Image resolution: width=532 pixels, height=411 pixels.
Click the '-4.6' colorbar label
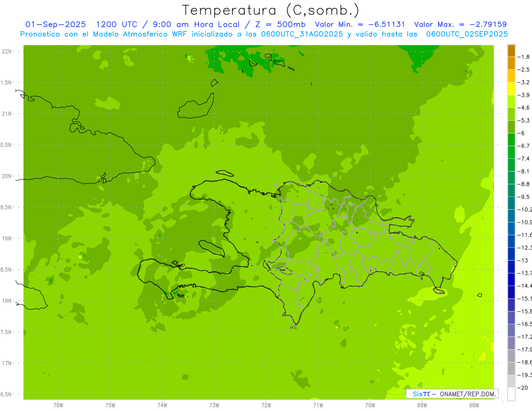[524, 108]
